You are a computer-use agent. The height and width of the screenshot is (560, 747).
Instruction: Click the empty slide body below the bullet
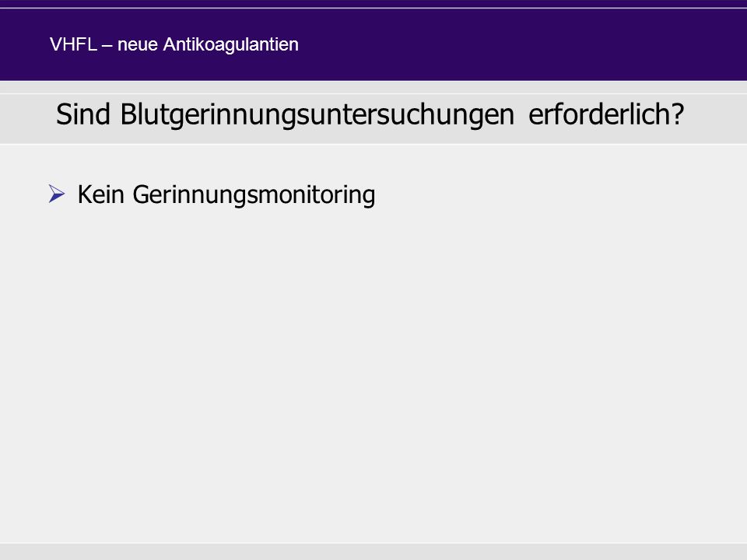coord(373,372)
